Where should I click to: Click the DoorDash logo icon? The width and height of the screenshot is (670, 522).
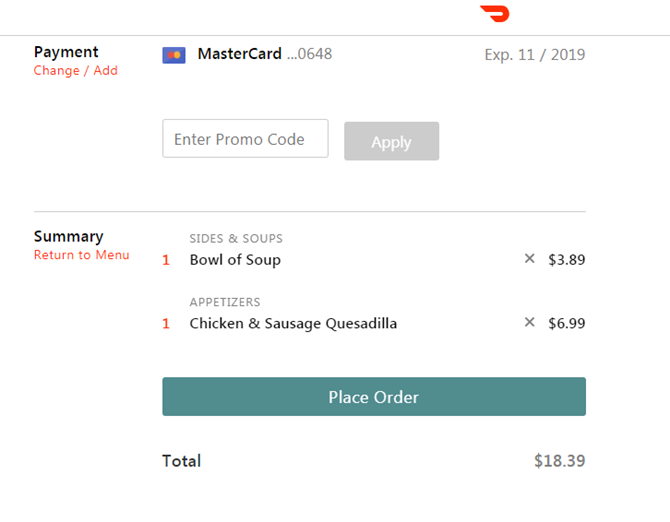point(495,14)
